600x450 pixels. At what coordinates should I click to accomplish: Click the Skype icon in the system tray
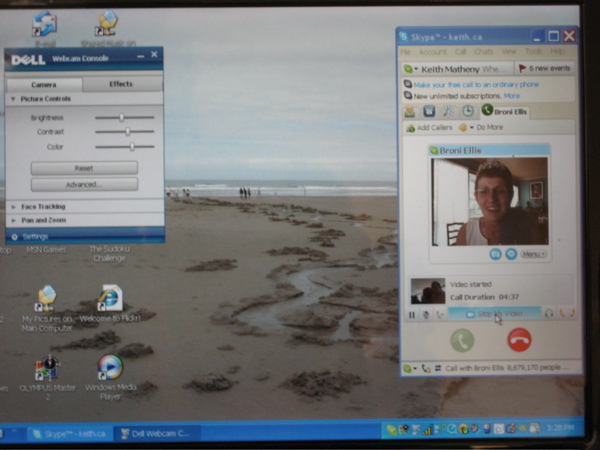pyautogui.click(x=392, y=429)
